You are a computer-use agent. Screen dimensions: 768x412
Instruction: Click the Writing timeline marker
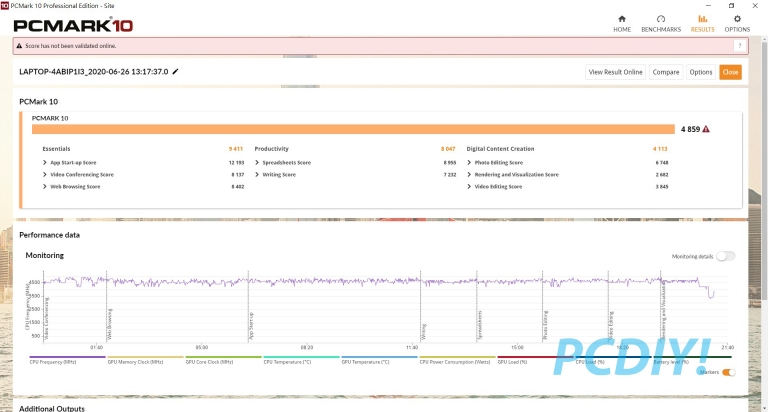[x=424, y=332]
